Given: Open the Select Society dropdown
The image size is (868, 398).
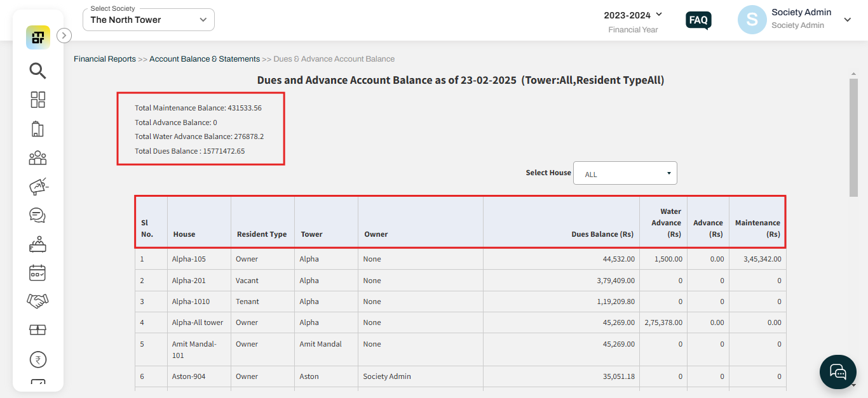Looking at the screenshot, I should pyautogui.click(x=149, y=20).
